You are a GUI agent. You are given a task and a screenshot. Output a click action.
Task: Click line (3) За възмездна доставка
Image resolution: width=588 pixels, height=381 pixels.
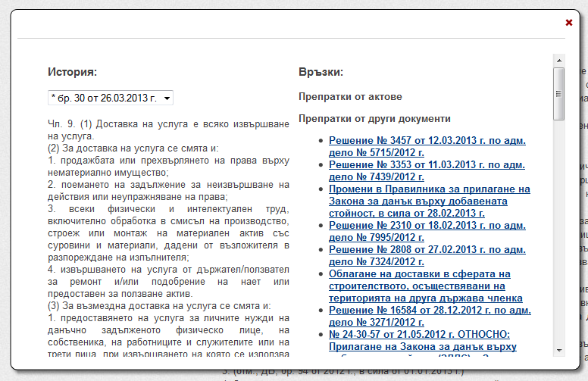coord(159,306)
